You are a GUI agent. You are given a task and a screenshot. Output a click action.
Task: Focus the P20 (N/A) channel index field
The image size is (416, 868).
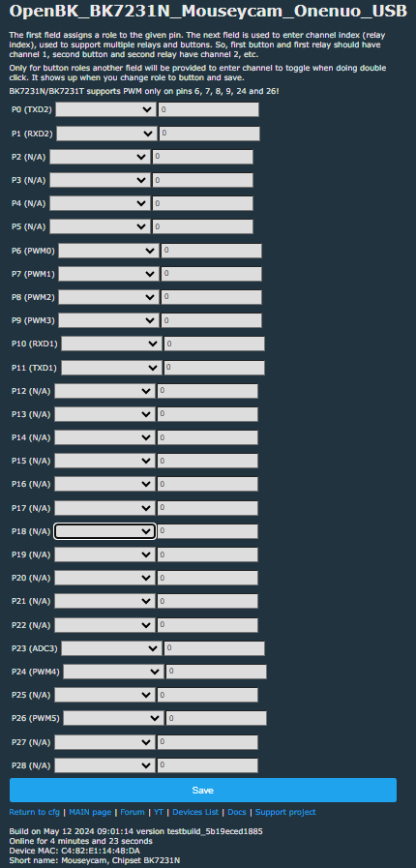coord(207,578)
